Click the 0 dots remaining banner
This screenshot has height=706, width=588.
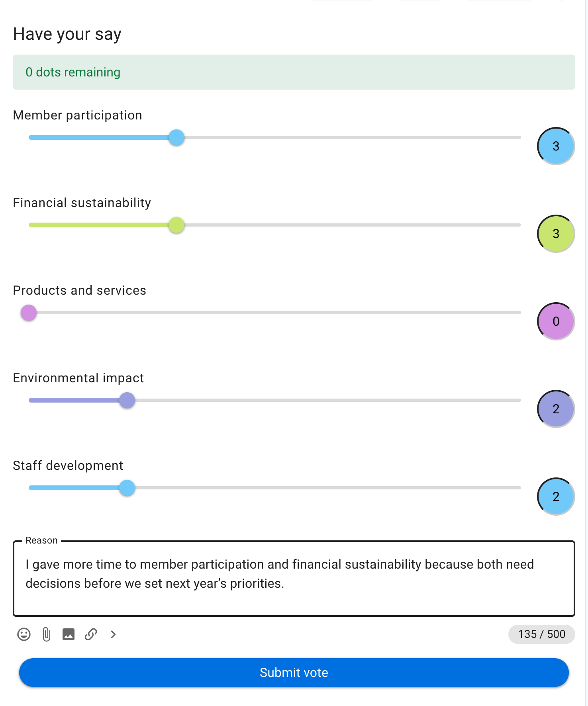[294, 72]
